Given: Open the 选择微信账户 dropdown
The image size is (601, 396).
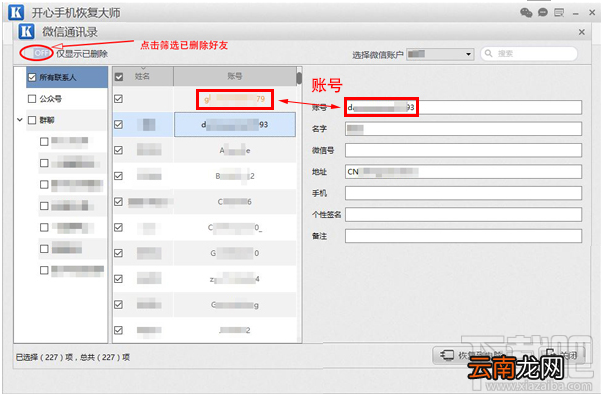Looking at the screenshot, I should pos(440,54).
